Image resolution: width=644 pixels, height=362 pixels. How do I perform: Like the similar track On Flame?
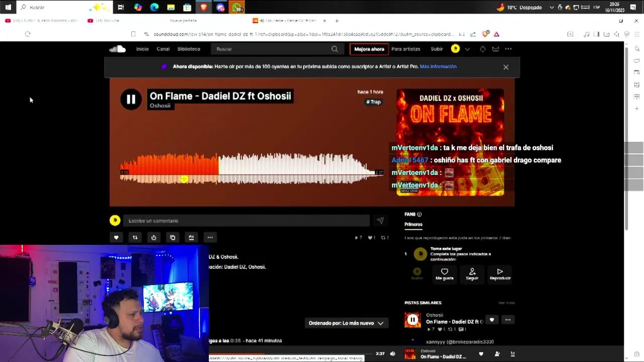pyautogui.click(x=492, y=320)
